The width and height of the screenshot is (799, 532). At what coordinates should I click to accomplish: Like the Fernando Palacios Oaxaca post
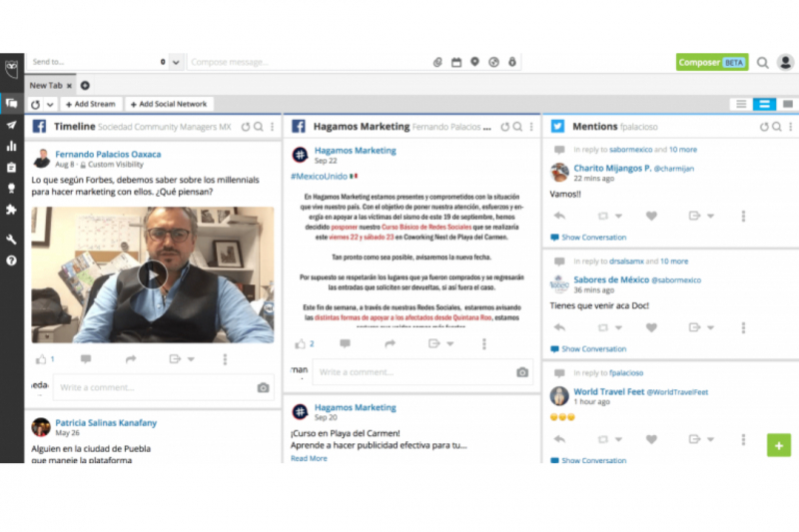[41, 358]
